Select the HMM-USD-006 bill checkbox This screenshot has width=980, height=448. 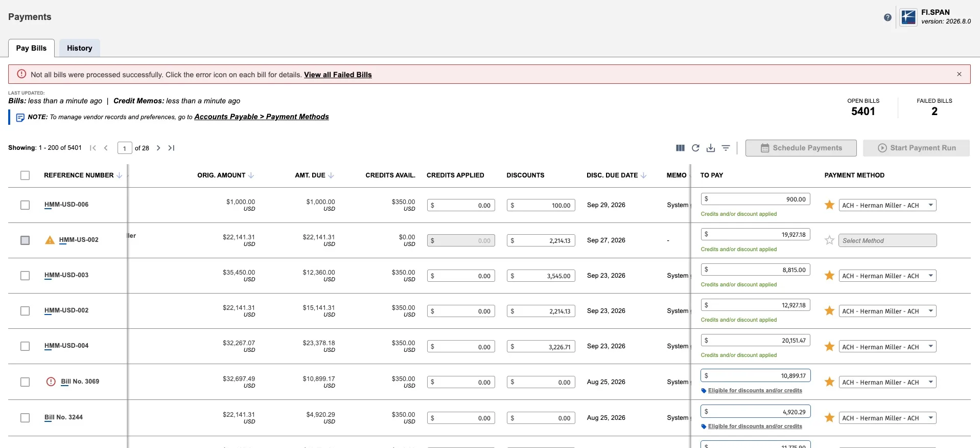[x=25, y=205]
